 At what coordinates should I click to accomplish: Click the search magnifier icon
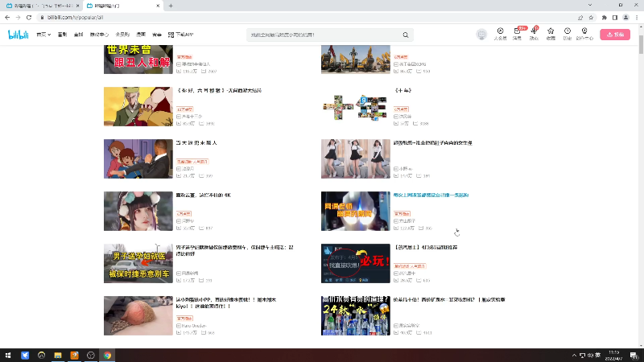406,35
